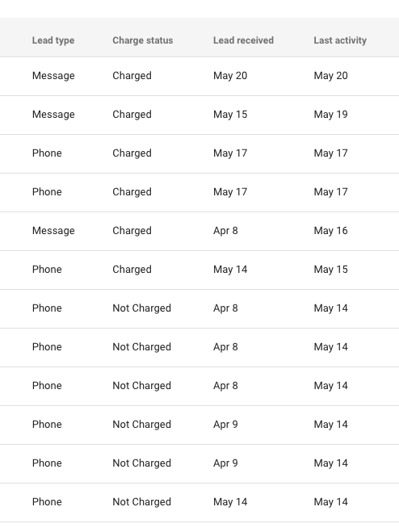Click Phone lead type in bottom row
Viewport: 399px width, 532px height.
pyautogui.click(x=47, y=502)
